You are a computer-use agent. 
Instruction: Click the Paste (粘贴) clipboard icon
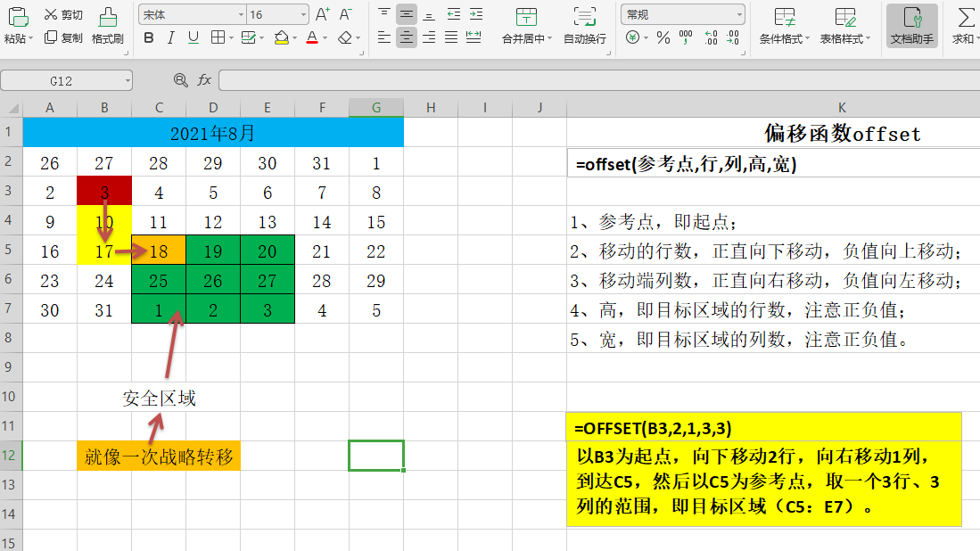point(18,17)
